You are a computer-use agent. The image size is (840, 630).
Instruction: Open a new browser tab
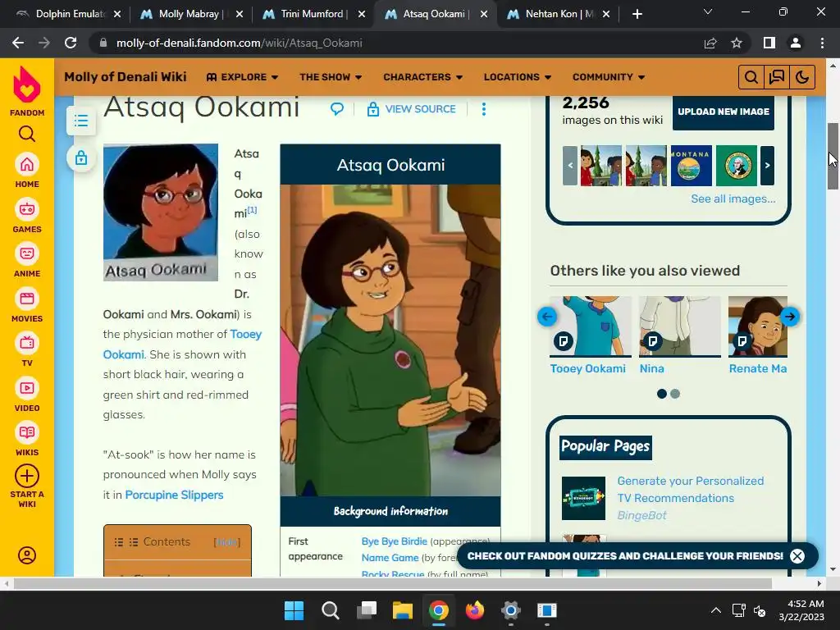(637, 14)
